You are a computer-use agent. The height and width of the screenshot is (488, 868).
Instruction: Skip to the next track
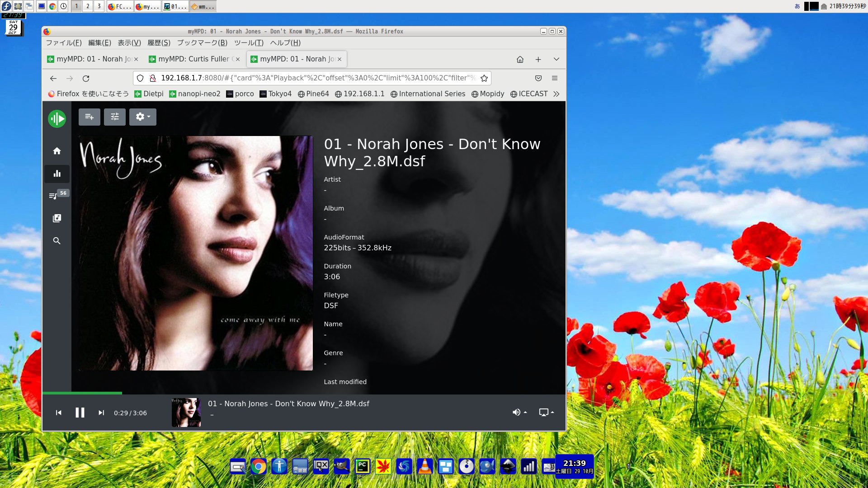(101, 413)
